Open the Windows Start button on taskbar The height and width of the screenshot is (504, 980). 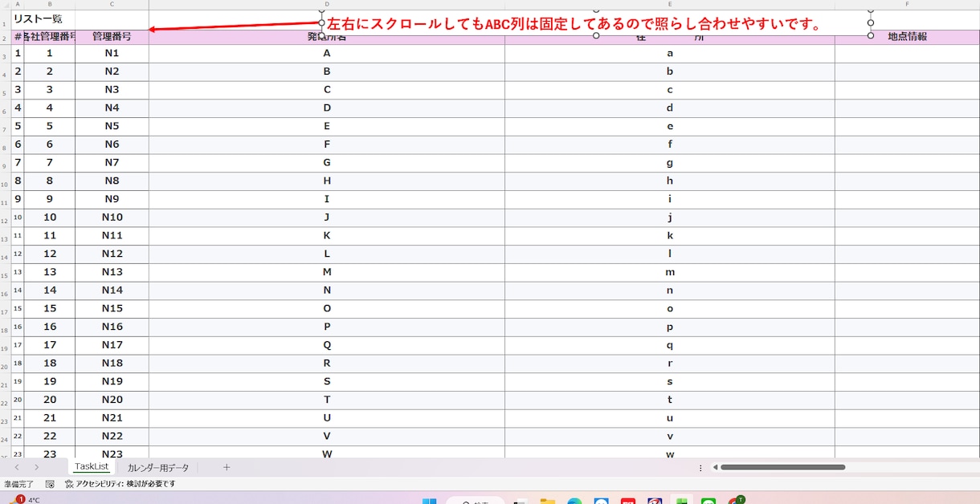pyautogui.click(x=429, y=500)
